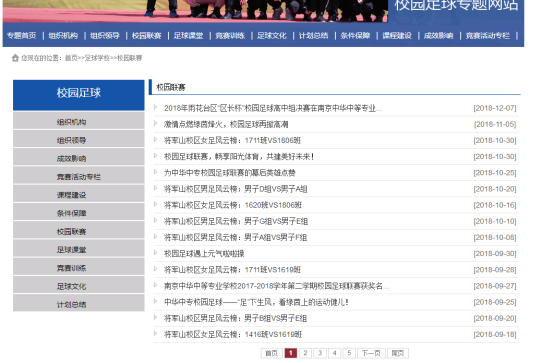Screen dimensions: 554x363
Task: Click the arrow bullet beside the 2018-12-07 article
Action: coord(155,107)
